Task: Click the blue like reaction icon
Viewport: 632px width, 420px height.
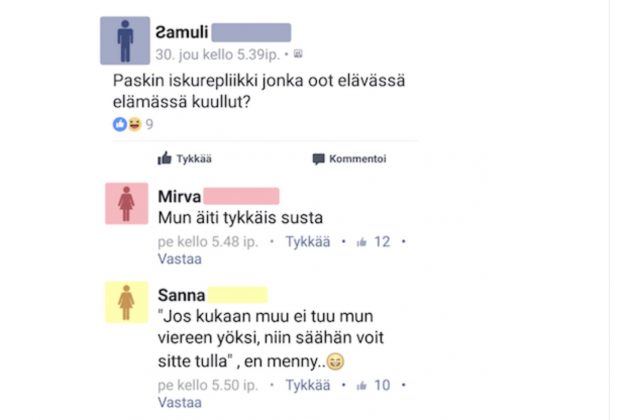Action: (x=120, y=124)
